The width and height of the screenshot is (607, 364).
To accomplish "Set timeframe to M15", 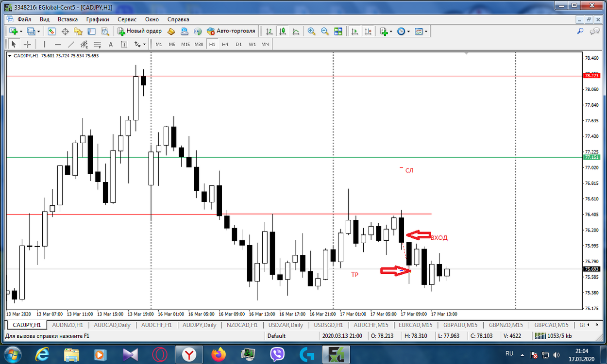I will coord(185,44).
